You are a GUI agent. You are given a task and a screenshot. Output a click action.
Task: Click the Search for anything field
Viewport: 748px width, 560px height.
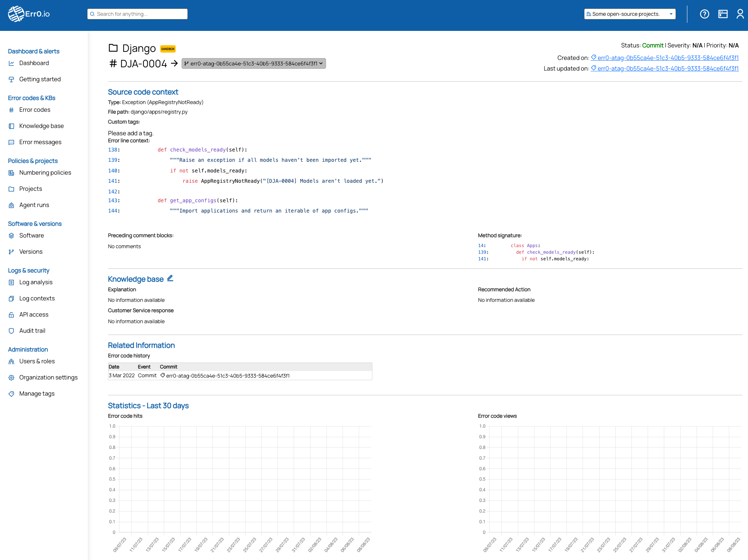pyautogui.click(x=137, y=14)
